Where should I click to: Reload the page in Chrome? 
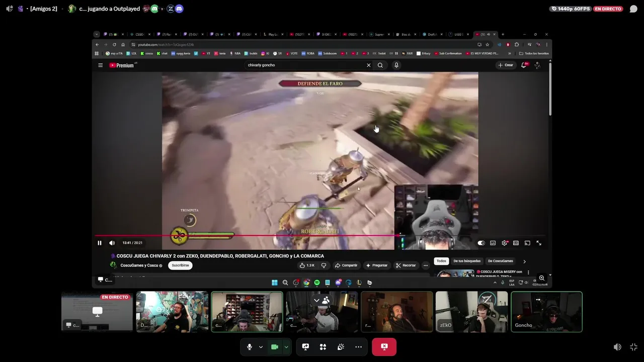point(114,44)
